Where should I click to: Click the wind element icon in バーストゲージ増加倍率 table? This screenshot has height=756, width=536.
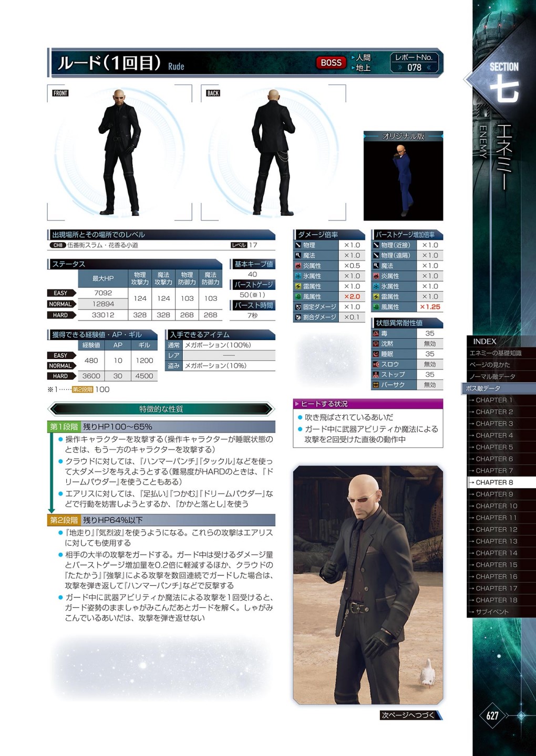(x=376, y=307)
